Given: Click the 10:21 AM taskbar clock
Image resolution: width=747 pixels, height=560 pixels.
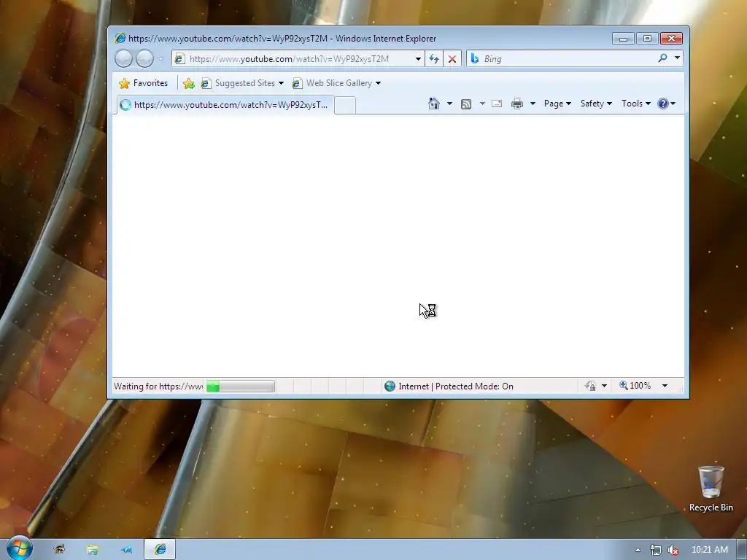Looking at the screenshot, I should [x=709, y=550].
